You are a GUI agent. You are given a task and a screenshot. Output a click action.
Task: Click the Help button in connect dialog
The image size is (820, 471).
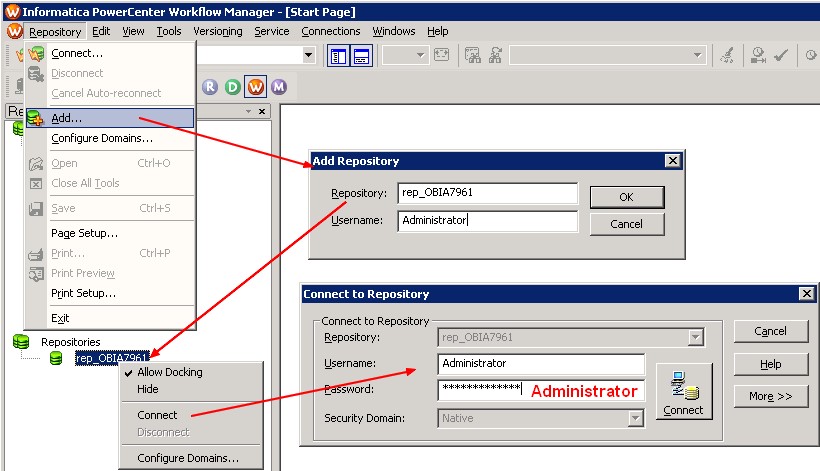click(x=770, y=364)
